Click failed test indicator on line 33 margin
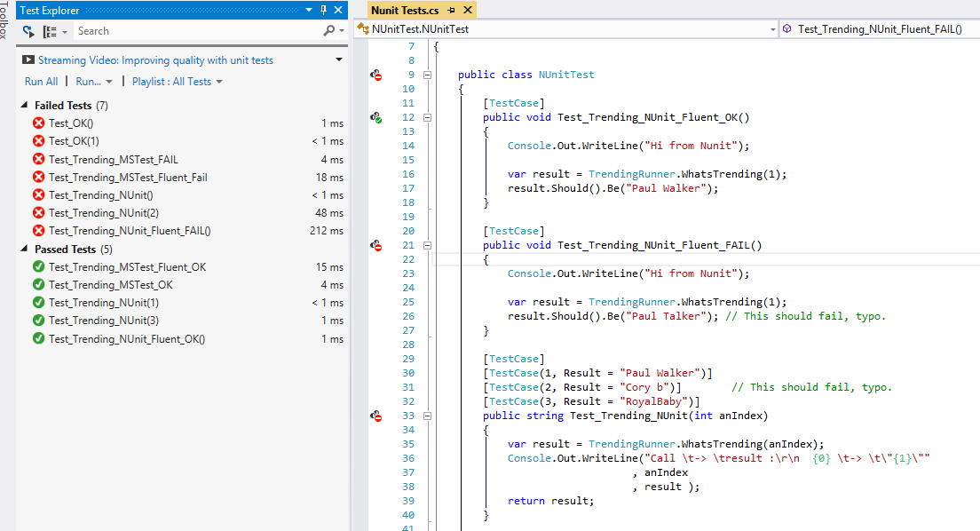This screenshot has width=980, height=531. pyautogui.click(x=376, y=416)
